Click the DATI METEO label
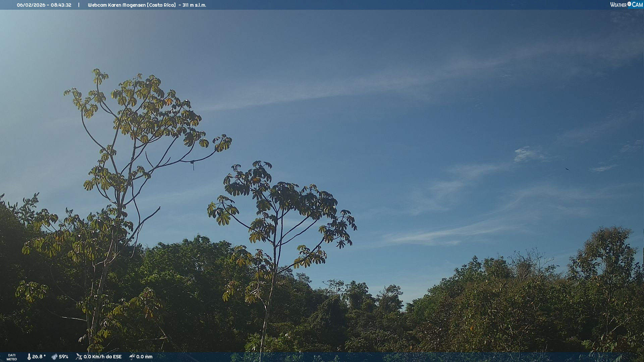Image resolution: width=644 pixels, height=362 pixels. [12, 357]
